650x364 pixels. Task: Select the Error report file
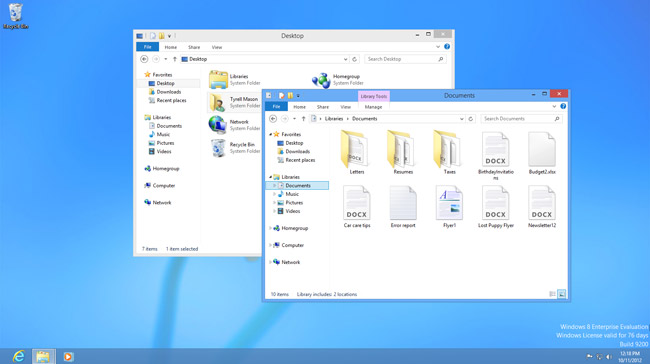point(403,206)
